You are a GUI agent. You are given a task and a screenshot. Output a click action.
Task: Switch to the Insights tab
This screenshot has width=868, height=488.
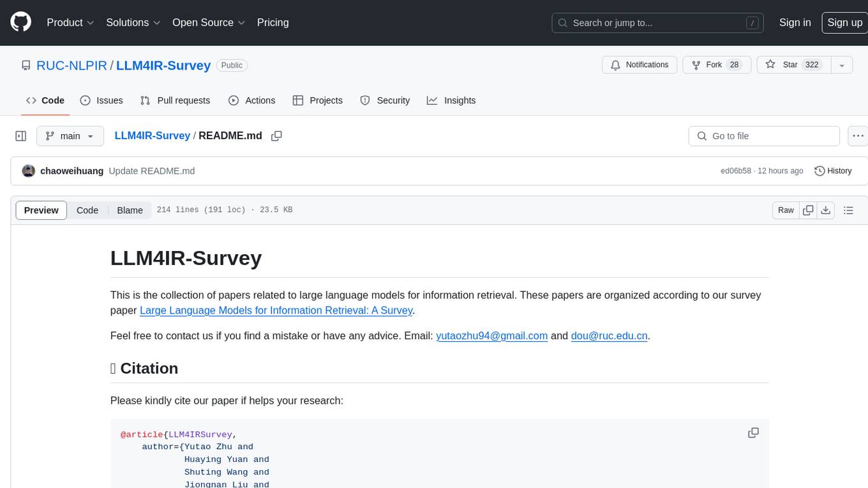[451, 100]
